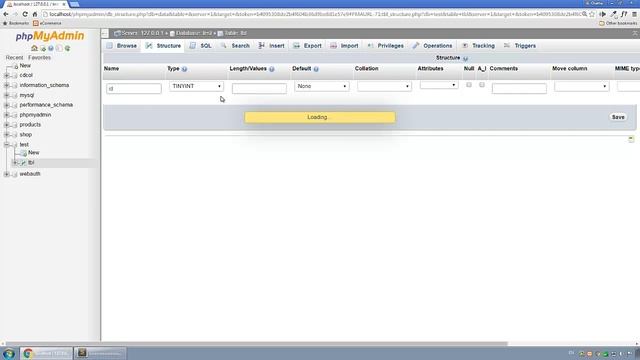Open the Privileges tab
Viewport: 640px width, 360px height.
point(386,46)
